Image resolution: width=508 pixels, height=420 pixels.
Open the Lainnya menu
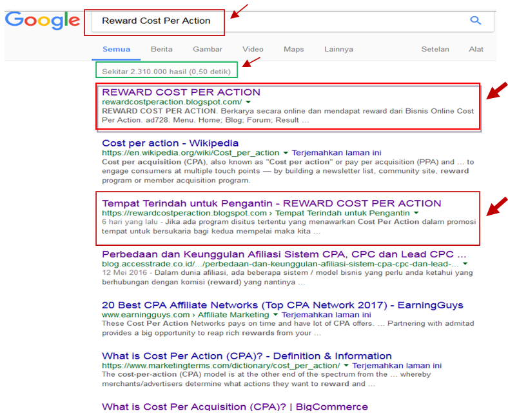click(338, 49)
